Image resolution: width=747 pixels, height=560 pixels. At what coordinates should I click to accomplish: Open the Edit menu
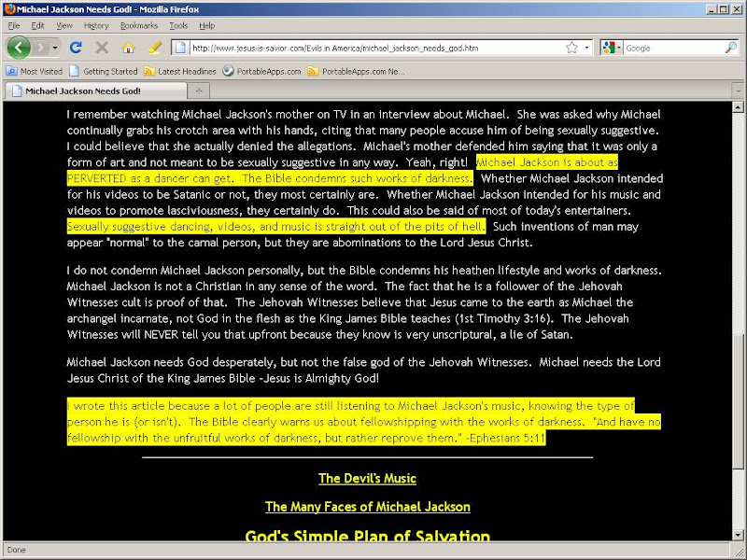[x=37, y=26]
